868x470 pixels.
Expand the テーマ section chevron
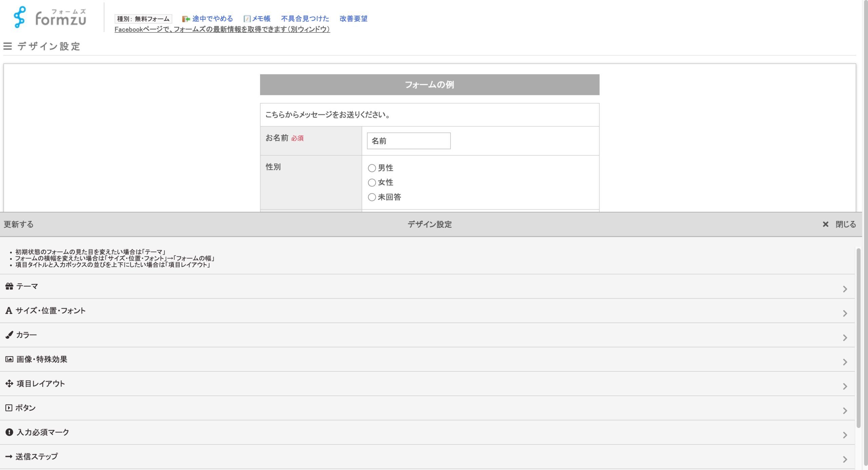[845, 289]
